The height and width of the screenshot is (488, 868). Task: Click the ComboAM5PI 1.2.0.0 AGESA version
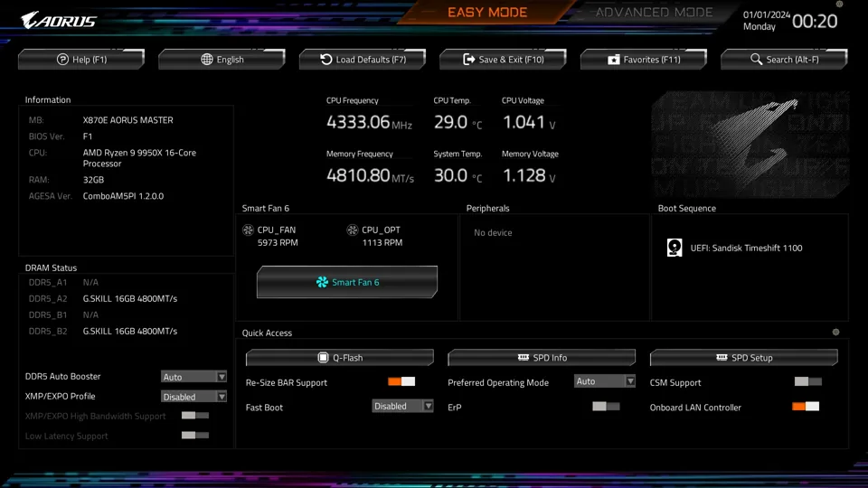coord(124,196)
